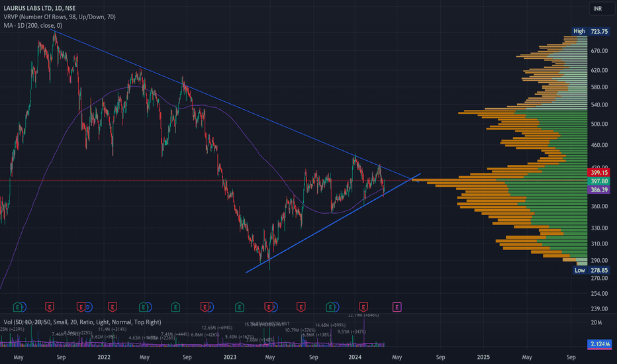This screenshot has height=364, width=617.
Task: Open the green earnings marker at May 2022
Action: (x=144, y=306)
